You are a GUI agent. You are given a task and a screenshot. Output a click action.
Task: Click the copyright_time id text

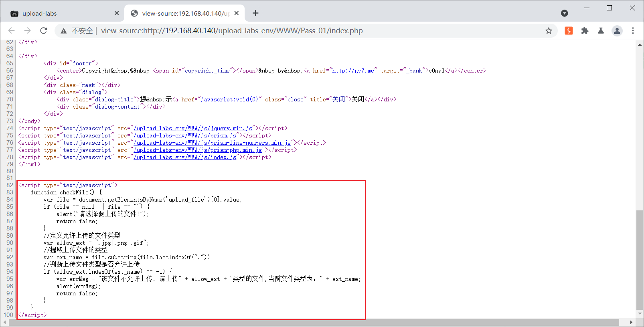[207, 71]
